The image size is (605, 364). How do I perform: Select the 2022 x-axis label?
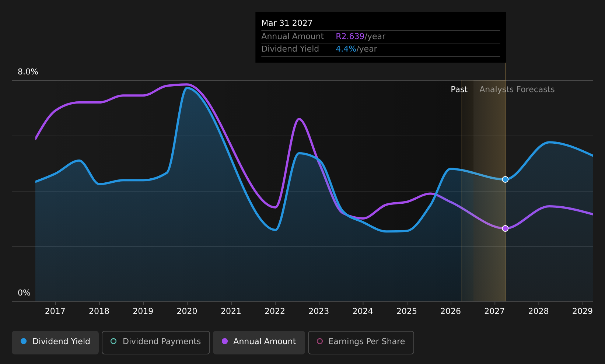pos(275,311)
